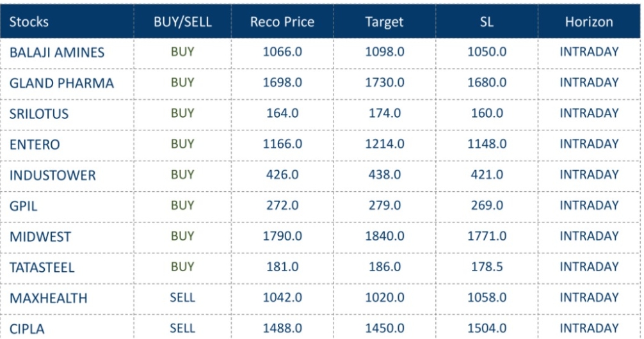The height and width of the screenshot is (339, 644).
Task: Select the BALAJI AMINES stock name
Action: [57, 52]
